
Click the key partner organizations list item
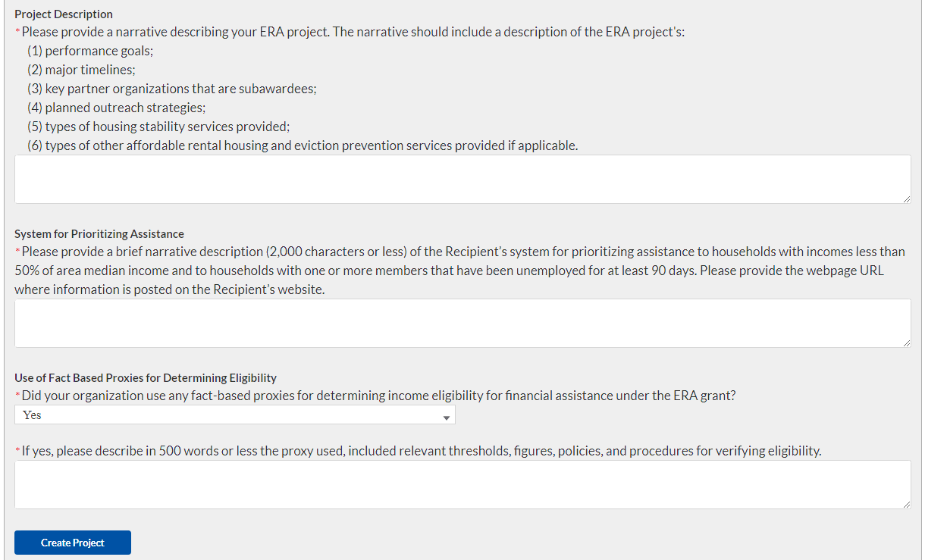[x=171, y=89]
